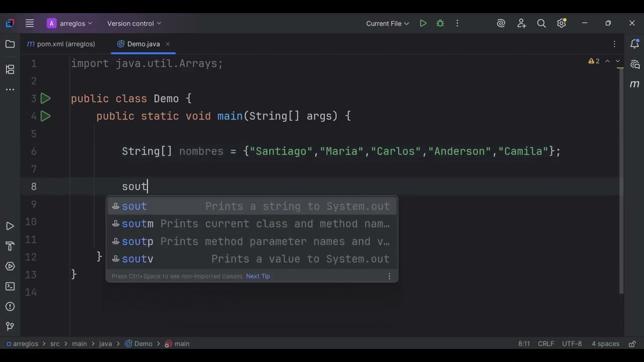Run class Demo from gutter line 3
This screenshot has height=362, width=644.
pos(45,99)
